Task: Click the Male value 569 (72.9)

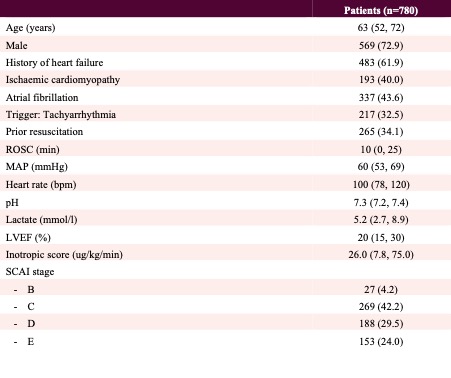Action: click(x=381, y=45)
